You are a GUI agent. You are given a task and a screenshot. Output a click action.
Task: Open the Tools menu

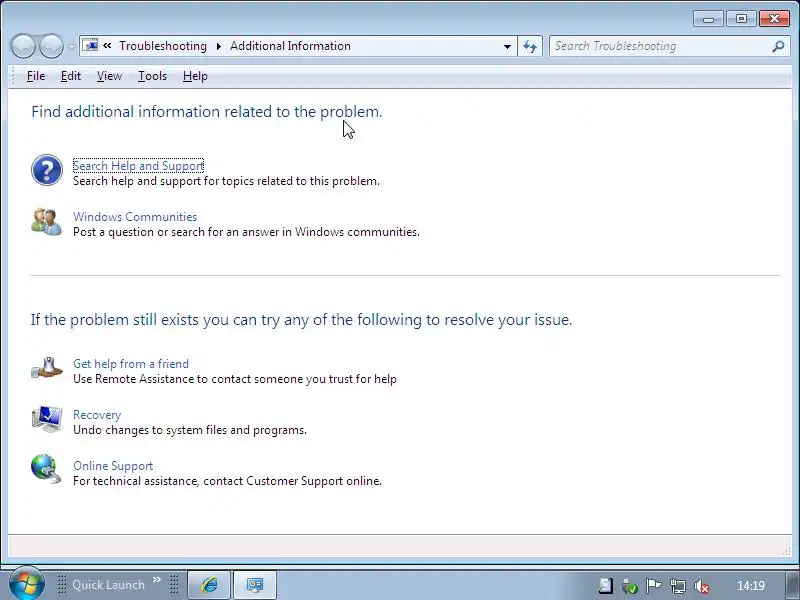152,76
